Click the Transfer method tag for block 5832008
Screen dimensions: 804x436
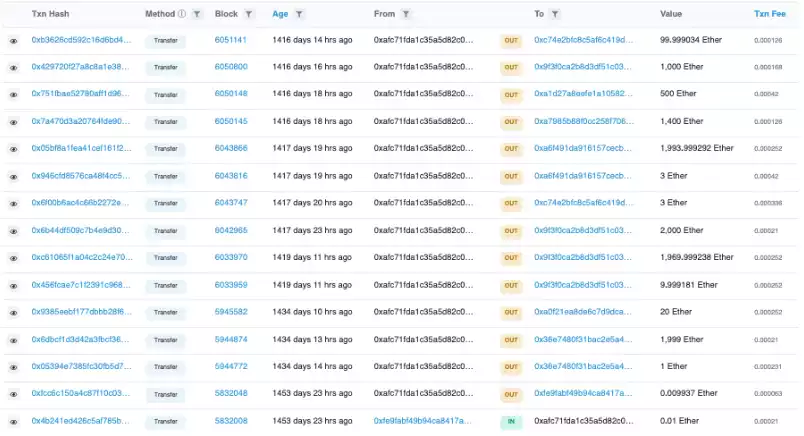(x=166, y=422)
